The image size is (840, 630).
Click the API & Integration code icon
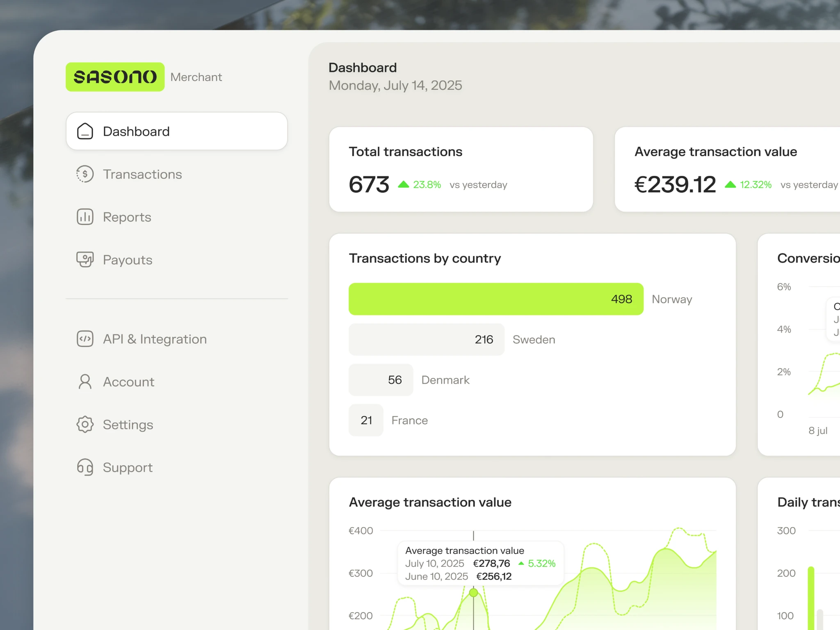pos(85,339)
